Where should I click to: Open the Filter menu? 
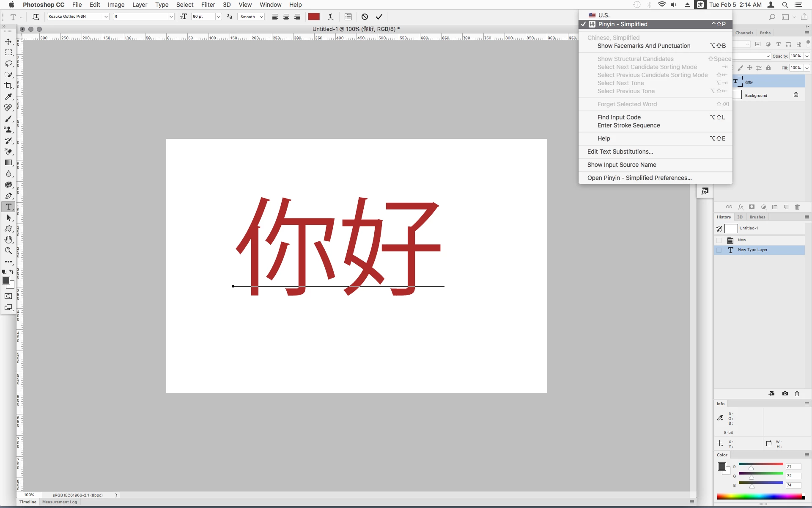[x=208, y=5]
